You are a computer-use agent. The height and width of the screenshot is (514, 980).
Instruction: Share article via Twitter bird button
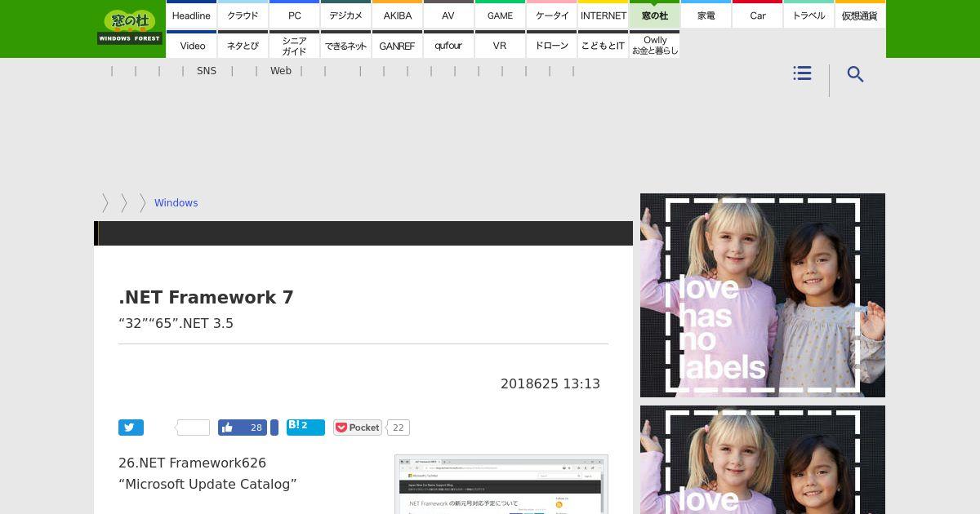pos(131,428)
